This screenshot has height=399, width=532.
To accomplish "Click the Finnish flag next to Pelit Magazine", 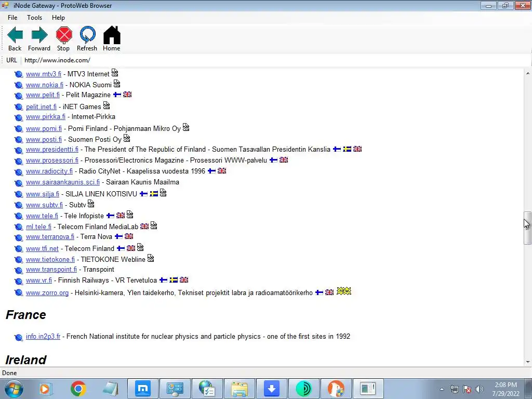I will point(117,95).
